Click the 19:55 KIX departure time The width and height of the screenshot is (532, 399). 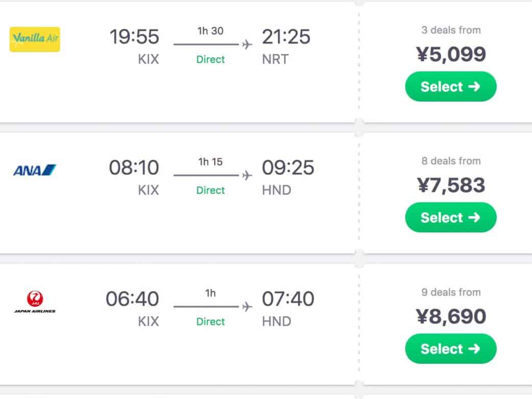134,37
